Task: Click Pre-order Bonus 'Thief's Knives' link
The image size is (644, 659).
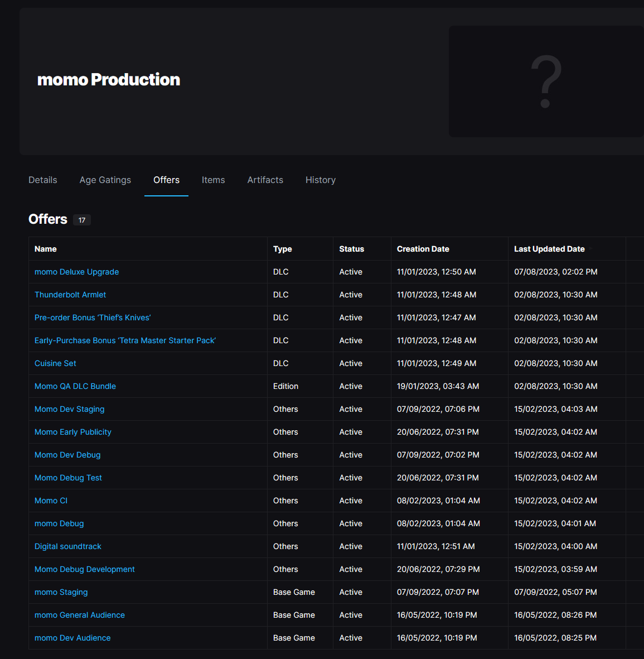Action: [x=93, y=318]
